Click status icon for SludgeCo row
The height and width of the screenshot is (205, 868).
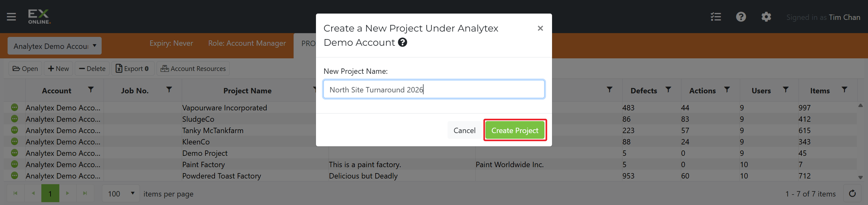coord(15,119)
